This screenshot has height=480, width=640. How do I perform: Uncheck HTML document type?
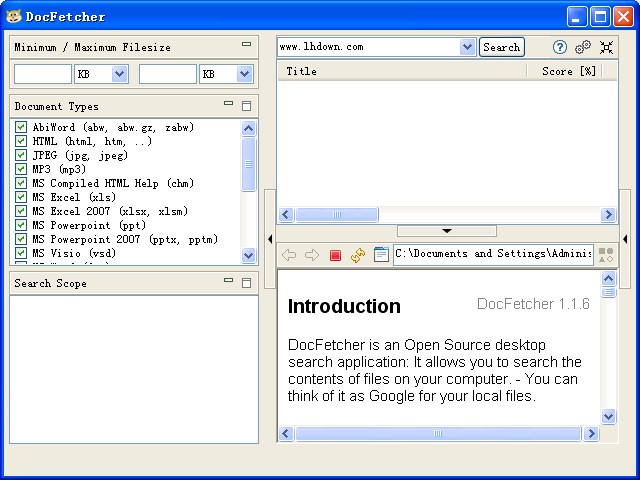21,141
